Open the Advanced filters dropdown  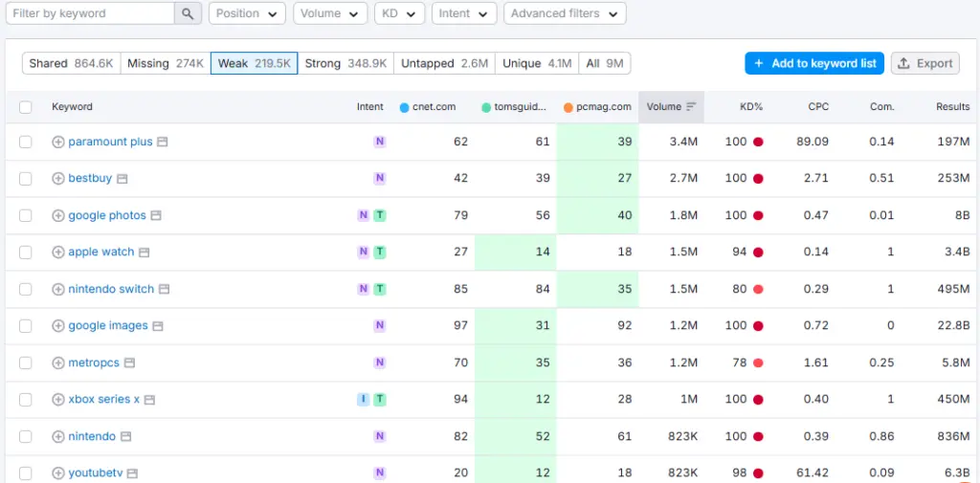(x=565, y=13)
